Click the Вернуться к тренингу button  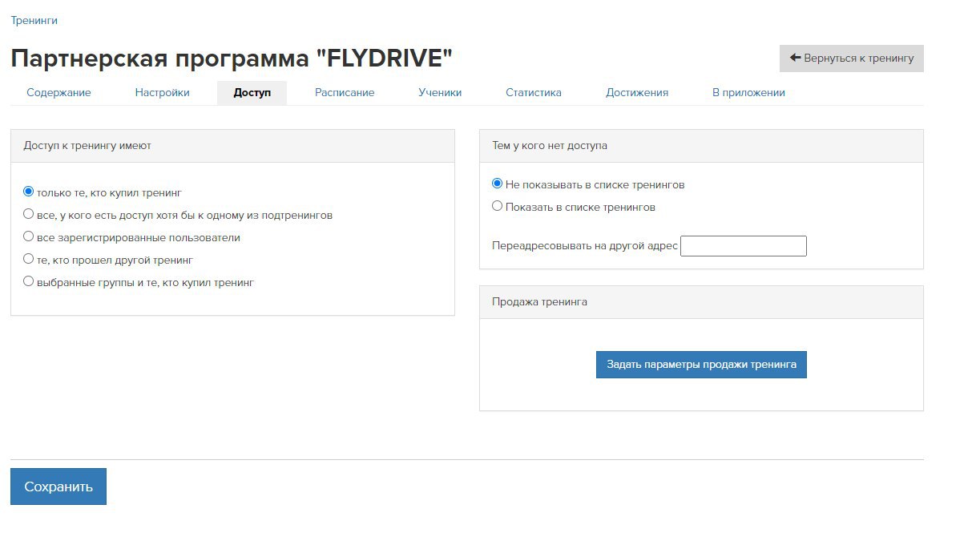coord(851,59)
